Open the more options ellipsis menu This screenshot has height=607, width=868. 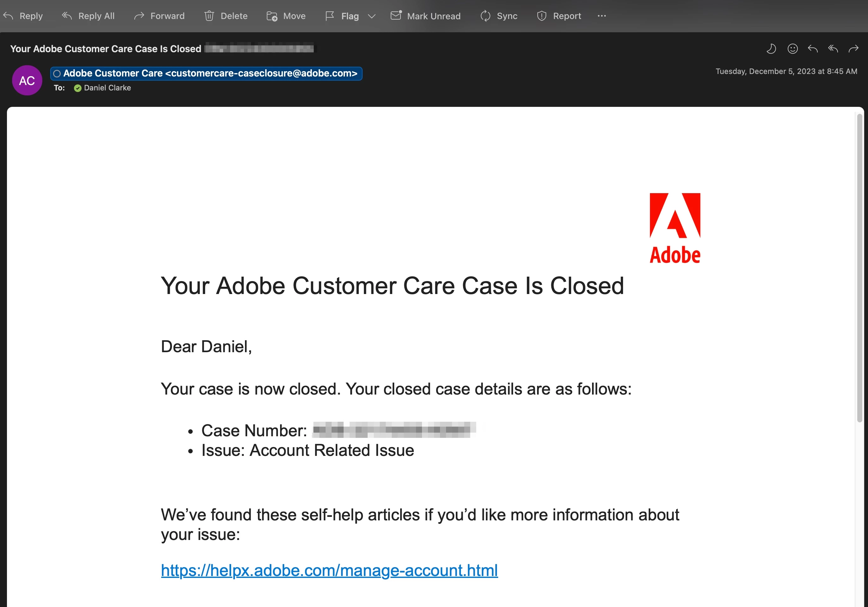pyautogui.click(x=602, y=16)
